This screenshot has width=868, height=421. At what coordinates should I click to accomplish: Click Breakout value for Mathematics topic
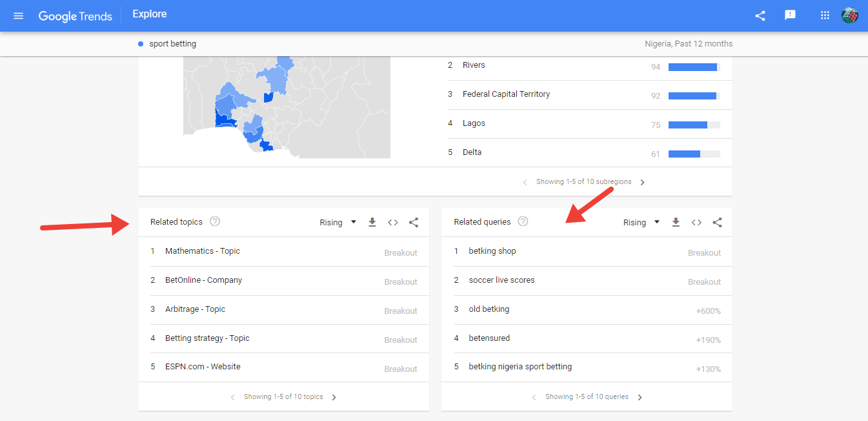click(401, 253)
